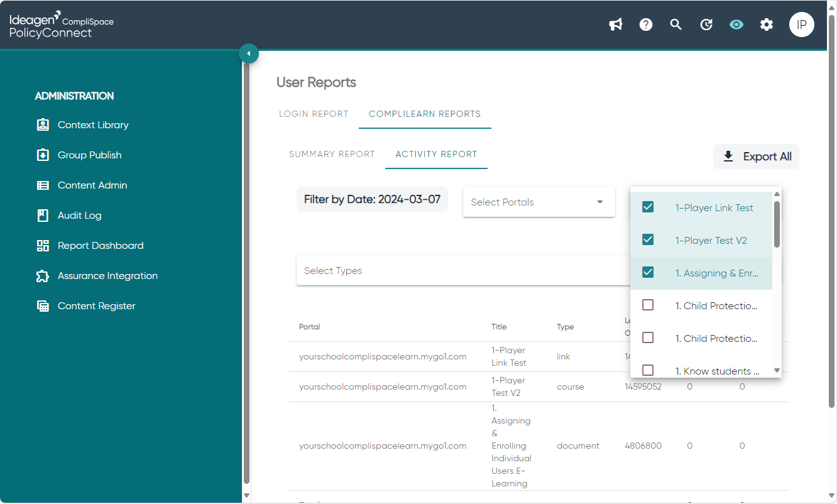This screenshot has width=837, height=504.
Task: Open the help question mark icon
Action: tap(646, 25)
